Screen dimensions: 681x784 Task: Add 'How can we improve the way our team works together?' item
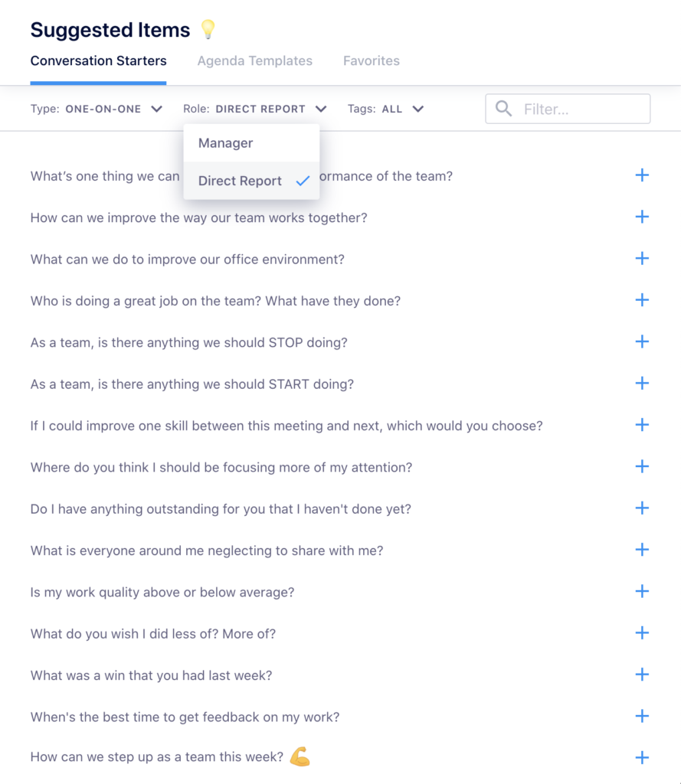pyautogui.click(x=642, y=217)
